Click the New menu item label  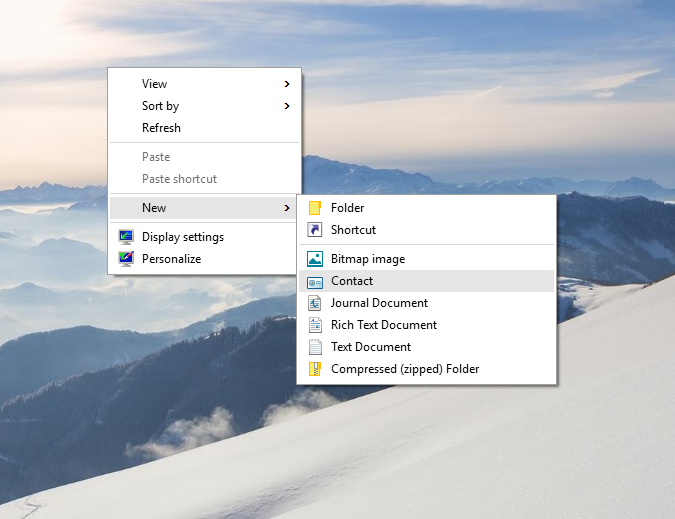point(154,208)
